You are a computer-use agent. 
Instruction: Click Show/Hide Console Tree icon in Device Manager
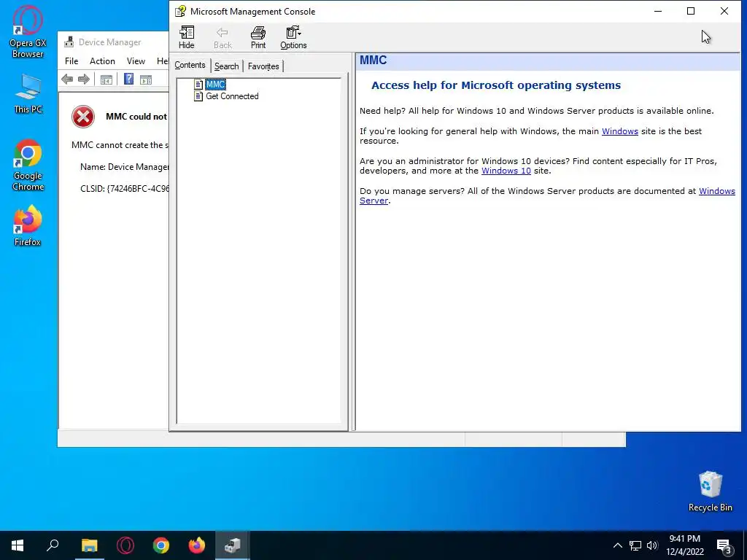pos(107,79)
